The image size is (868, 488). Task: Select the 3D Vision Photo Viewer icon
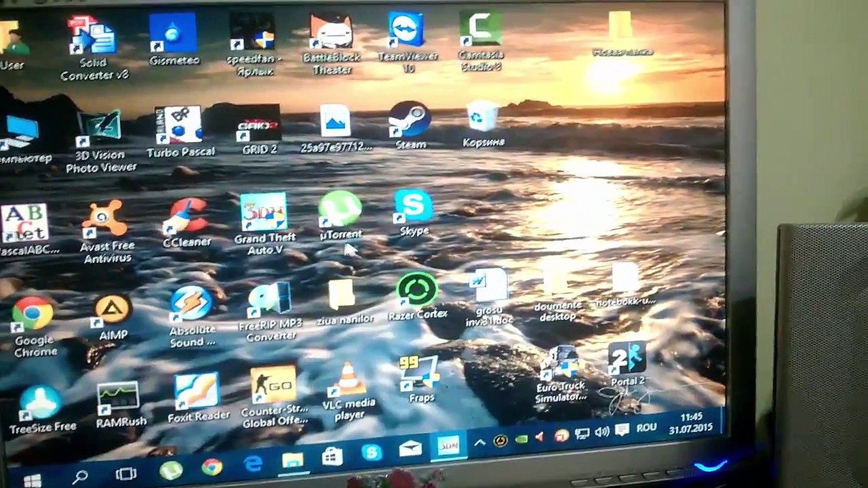(100, 142)
